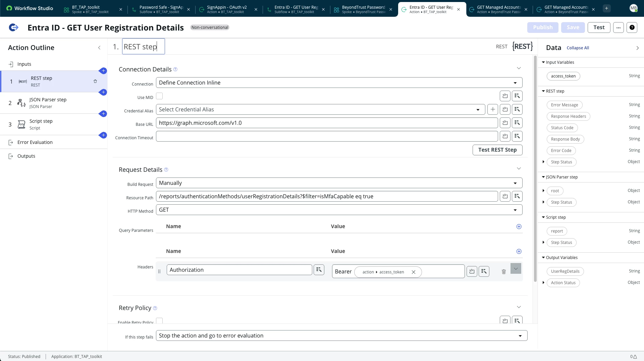The width and height of the screenshot is (644, 361).
Task: Add a step after JSON Parser step
Action: pyautogui.click(x=103, y=114)
